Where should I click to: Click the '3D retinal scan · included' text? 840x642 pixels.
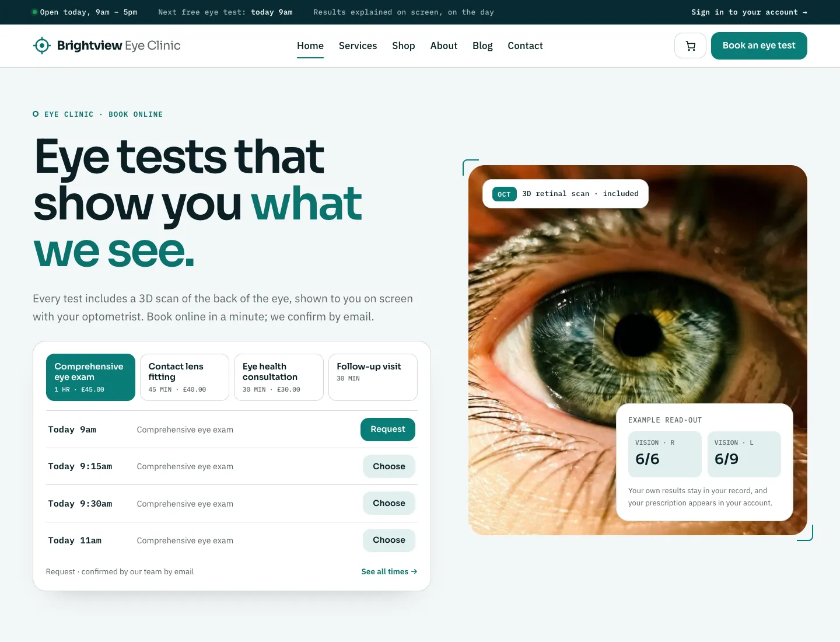pos(580,194)
